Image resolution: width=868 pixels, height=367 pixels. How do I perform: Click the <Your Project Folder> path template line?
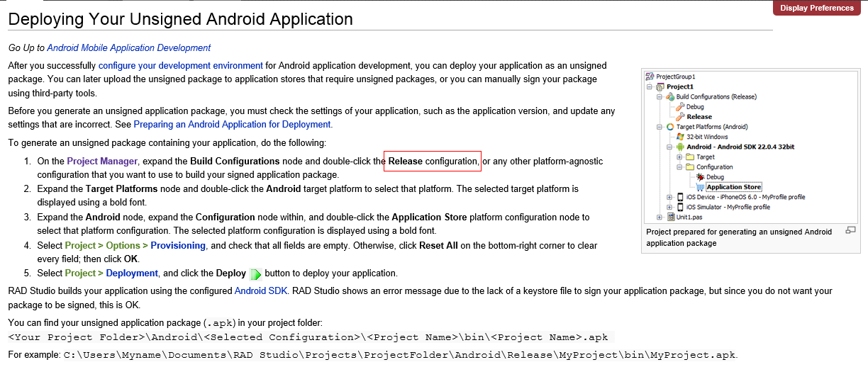click(x=308, y=337)
